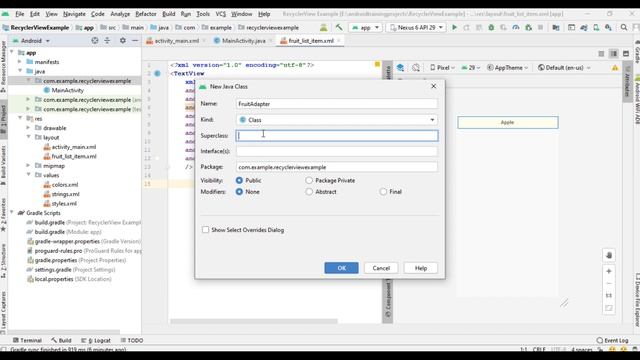Viewport: 640px width, 360px height.
Task: Click the orientation rotate icon in design toolbar
Action: [x=416, y=67]
